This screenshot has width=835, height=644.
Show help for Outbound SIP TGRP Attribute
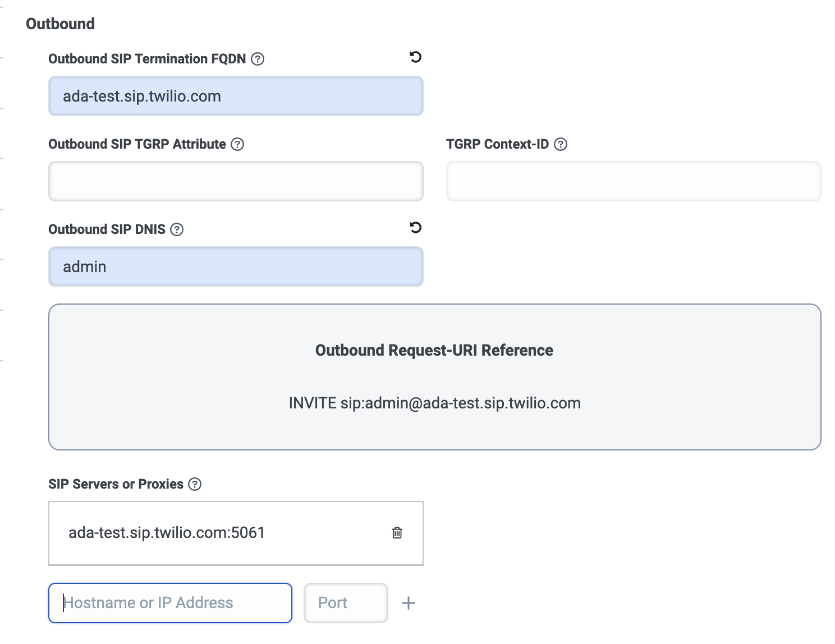click(238, 144)
